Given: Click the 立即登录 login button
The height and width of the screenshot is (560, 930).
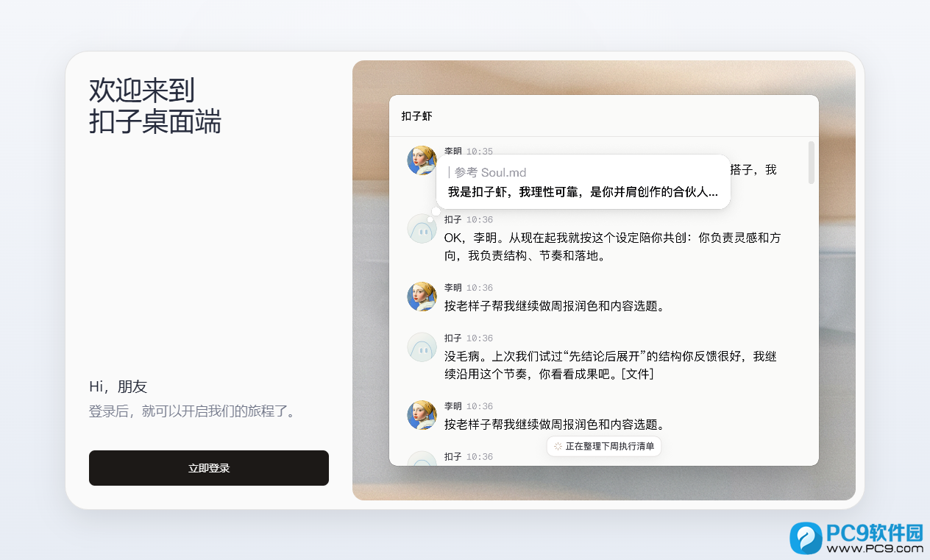Looking at the screenshot, I should [x=209, y=468].
